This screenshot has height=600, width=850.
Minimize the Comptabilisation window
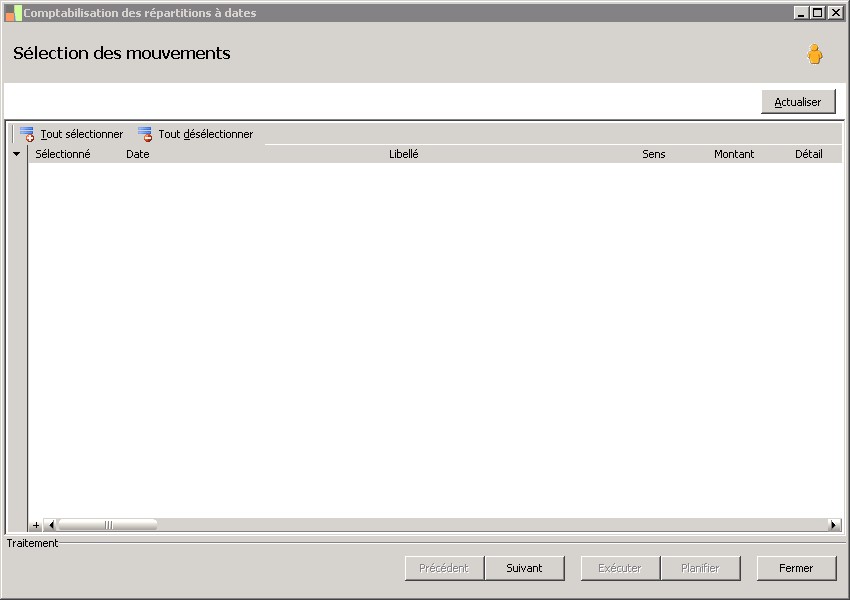pyautogui.click(x=801, y=12)
